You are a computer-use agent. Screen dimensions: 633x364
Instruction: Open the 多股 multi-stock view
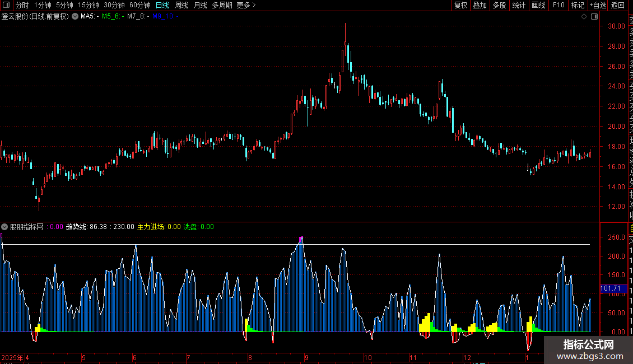[499, 5]
